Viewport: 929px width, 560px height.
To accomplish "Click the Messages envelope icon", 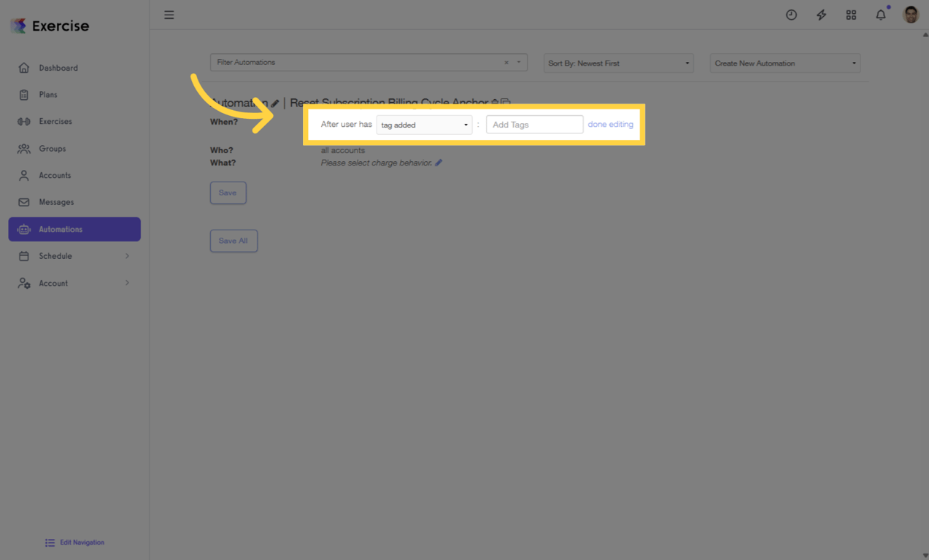I will [24, 202].
